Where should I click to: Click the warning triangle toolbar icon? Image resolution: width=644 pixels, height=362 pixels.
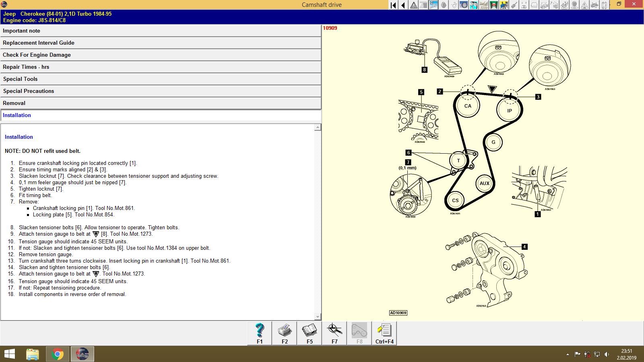coord(413,5)
